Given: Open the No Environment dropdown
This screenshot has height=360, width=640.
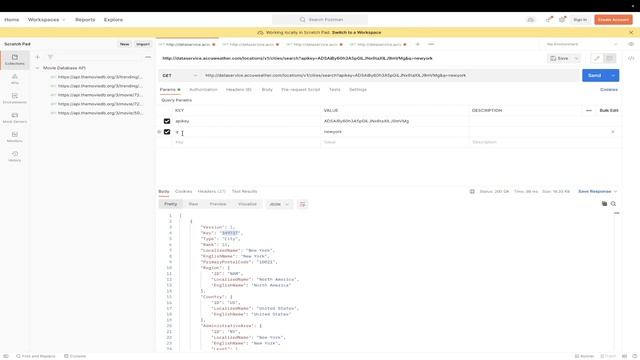Looking at the screenshot, I should tap(582, 44).
